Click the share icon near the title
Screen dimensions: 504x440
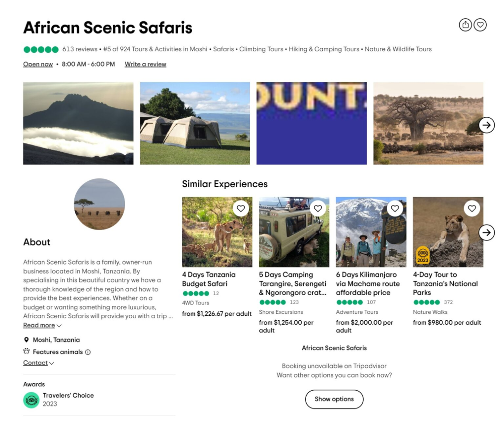(465, 25)
